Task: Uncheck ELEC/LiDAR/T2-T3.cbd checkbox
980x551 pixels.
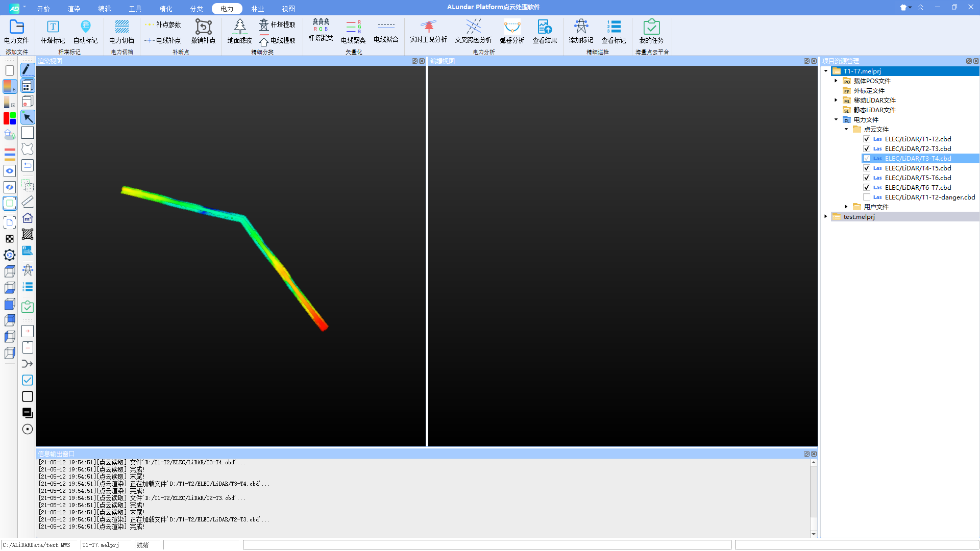Action: click(867, 149)
